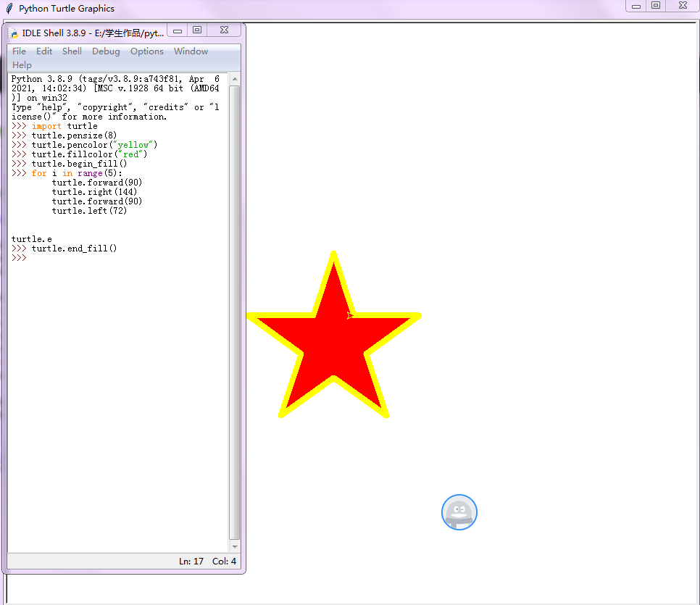Click the floating penguin avatar icon
700x605 pixels.
[459, 512]
